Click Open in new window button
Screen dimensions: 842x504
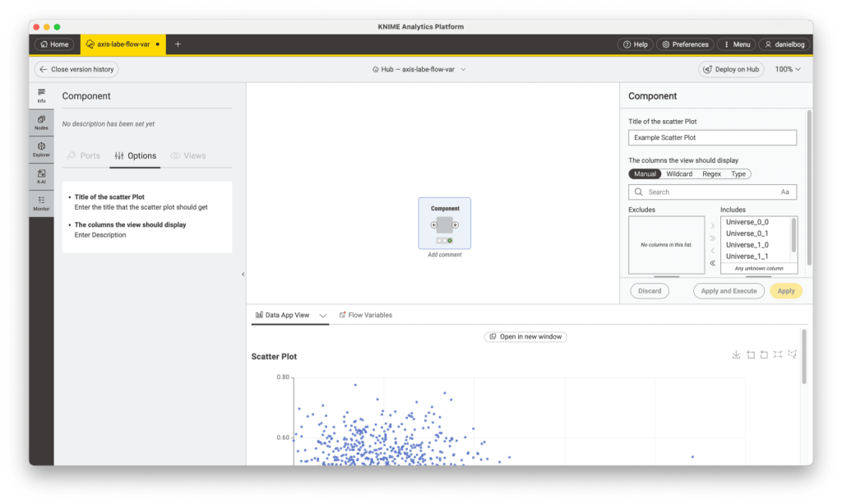click(x=525, y=336)
